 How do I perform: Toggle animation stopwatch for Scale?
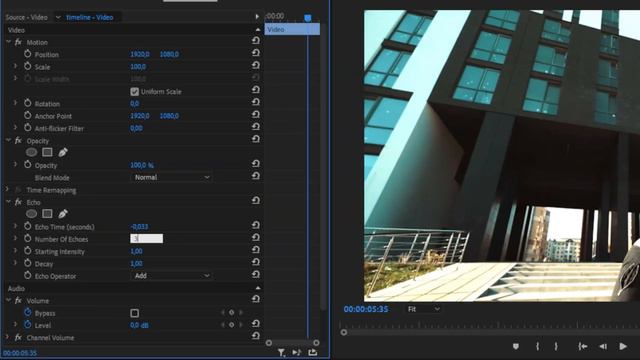coord(27,66)
